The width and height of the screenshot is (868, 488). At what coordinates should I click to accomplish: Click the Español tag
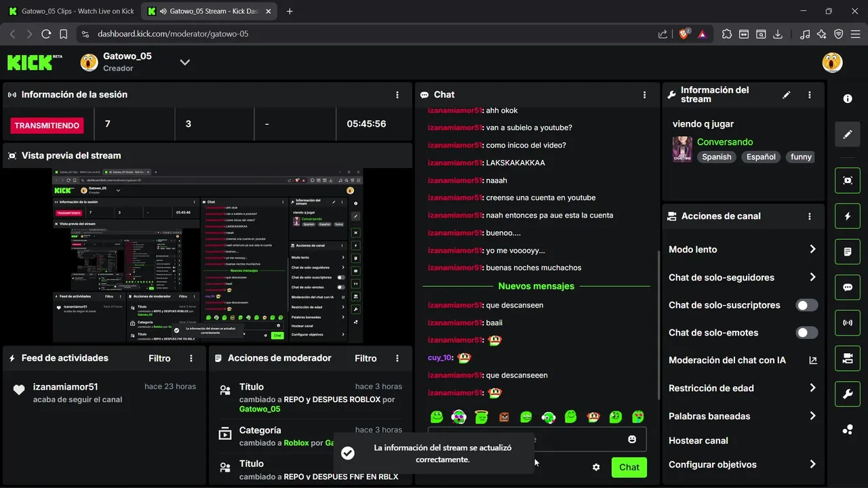(x=761, y=157)
